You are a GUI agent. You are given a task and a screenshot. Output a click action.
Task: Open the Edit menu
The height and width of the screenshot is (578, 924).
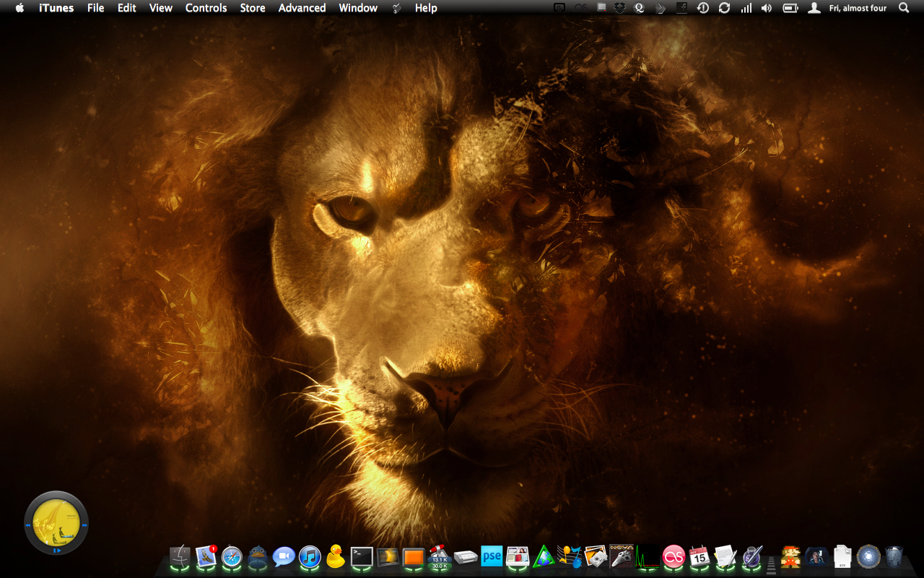click(x=127, y=8)
